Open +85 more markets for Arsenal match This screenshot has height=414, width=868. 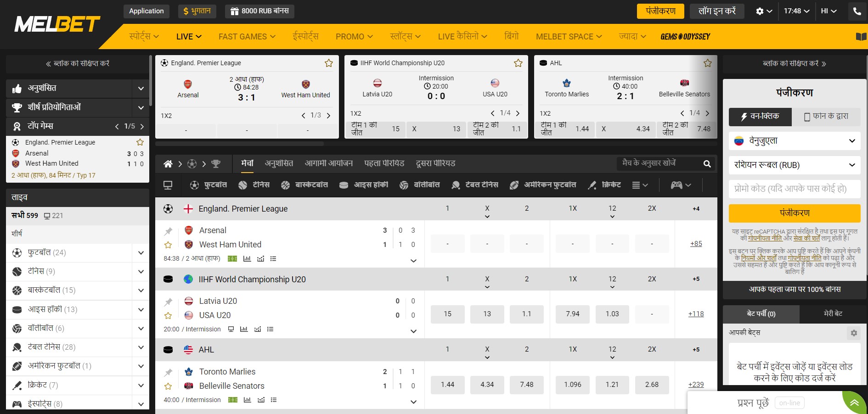tap(696, 244)
